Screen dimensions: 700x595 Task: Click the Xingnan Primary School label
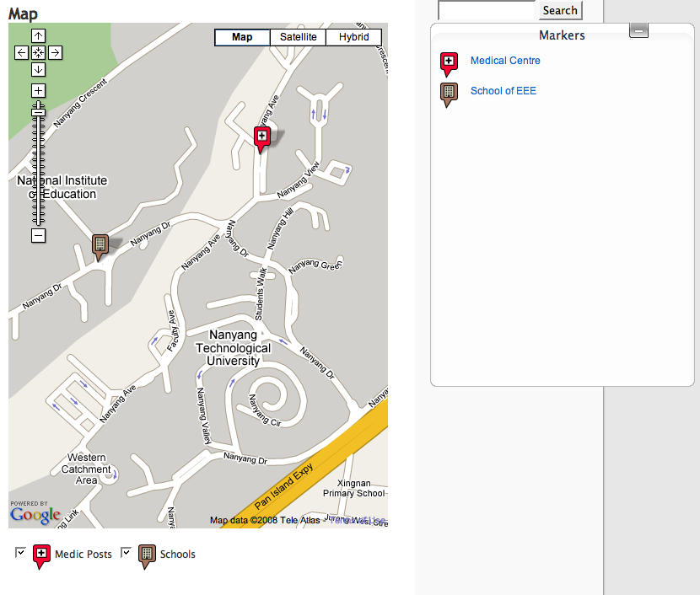[354, 489]
